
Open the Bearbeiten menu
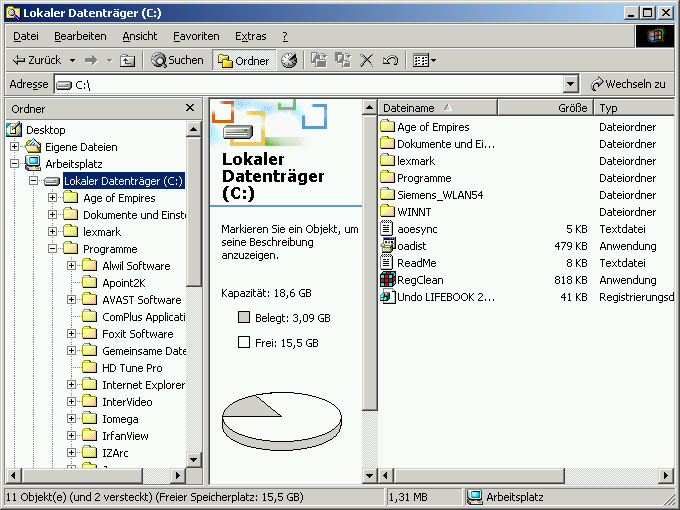tap(80, 36)
